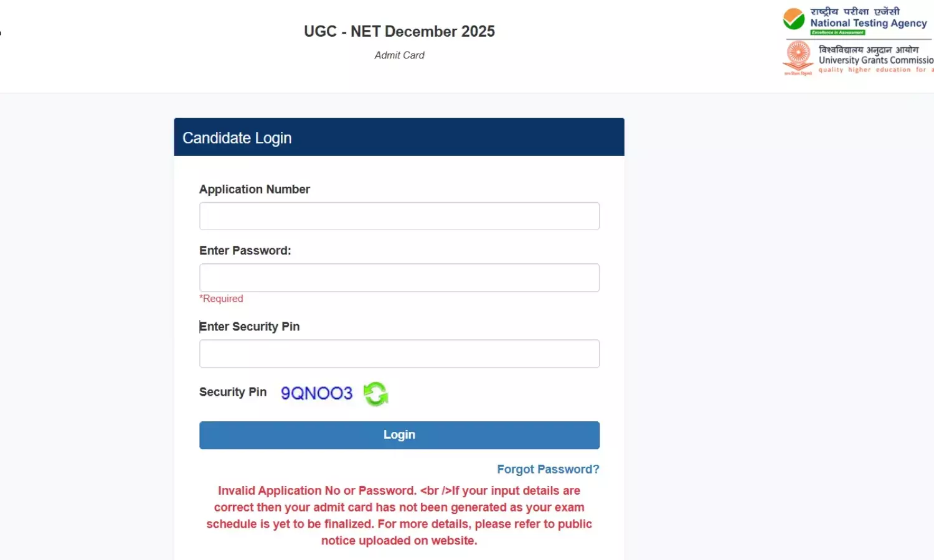Click the Admit Card subtitle
This screenshot has width=934, height=560.
tap(399, 55)
